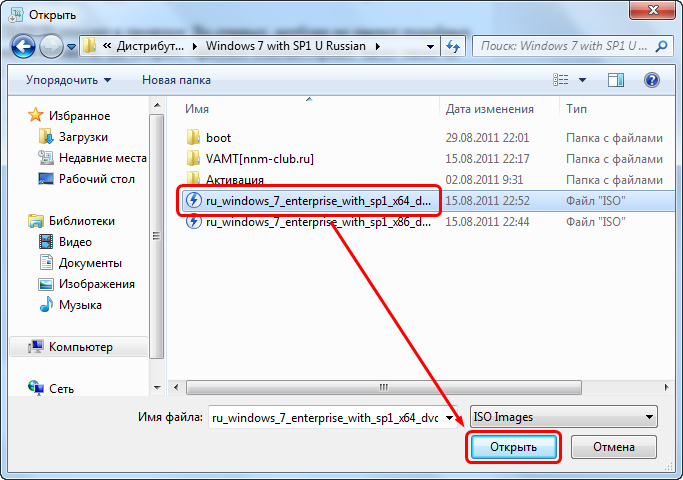Click the navigation pane scroll up arrow
The width and height of the screenshot is (683, 480).
[157, 105]
